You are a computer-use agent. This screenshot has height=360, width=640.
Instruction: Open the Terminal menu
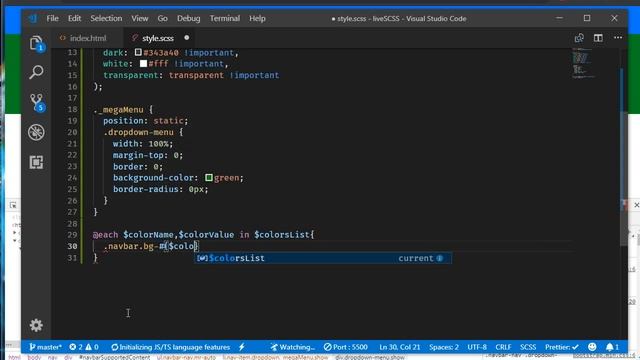click(225, 18)
